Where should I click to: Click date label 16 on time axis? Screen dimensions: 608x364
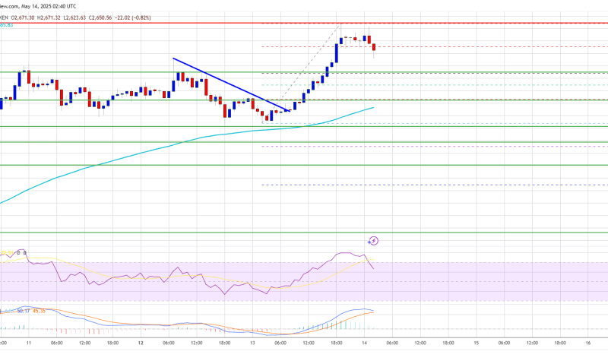(588, 343)
